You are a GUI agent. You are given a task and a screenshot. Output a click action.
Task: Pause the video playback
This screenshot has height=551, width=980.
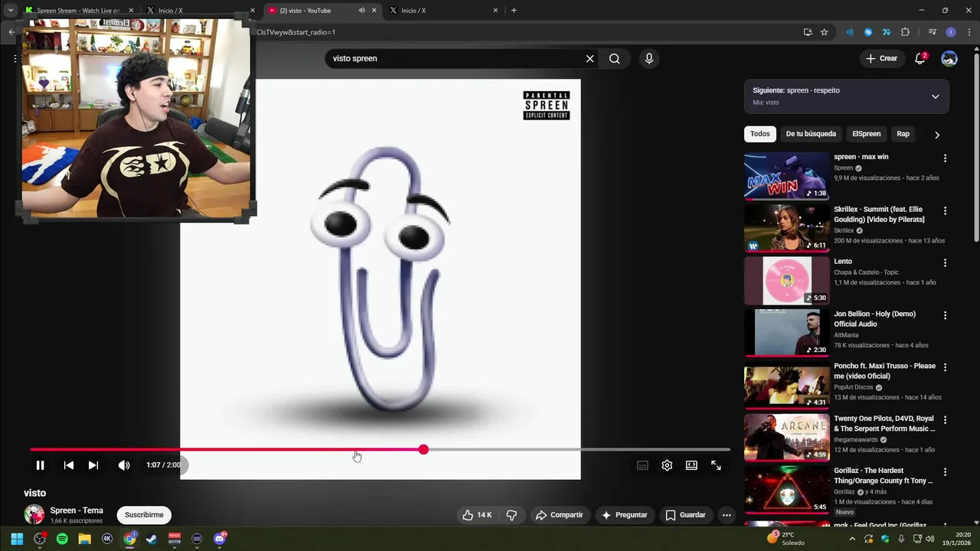coord(40,465)
